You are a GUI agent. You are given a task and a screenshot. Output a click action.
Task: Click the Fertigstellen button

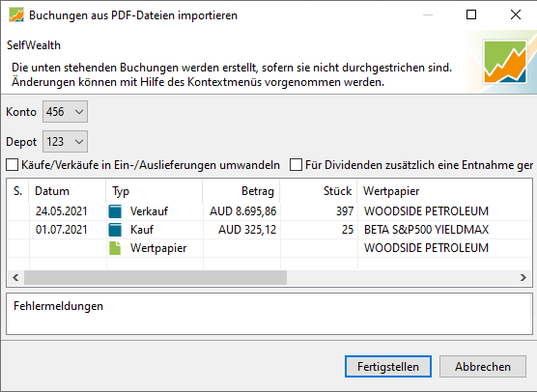[x=388, y=367]
